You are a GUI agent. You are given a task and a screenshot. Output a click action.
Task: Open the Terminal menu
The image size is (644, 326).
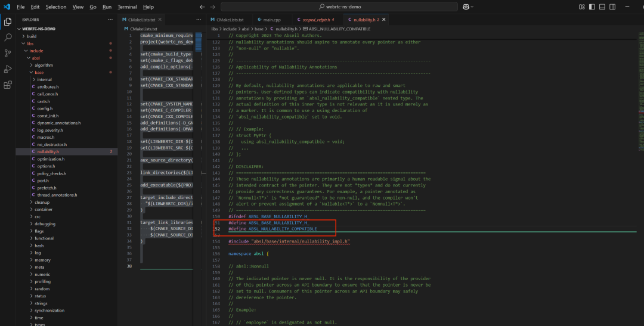tap(127, 7)
